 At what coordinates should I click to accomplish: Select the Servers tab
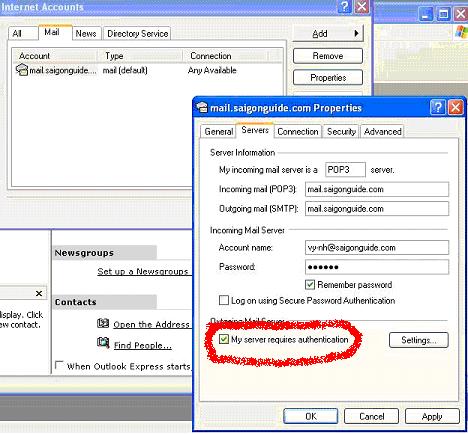pyautogui.click(x=255, y=130)
